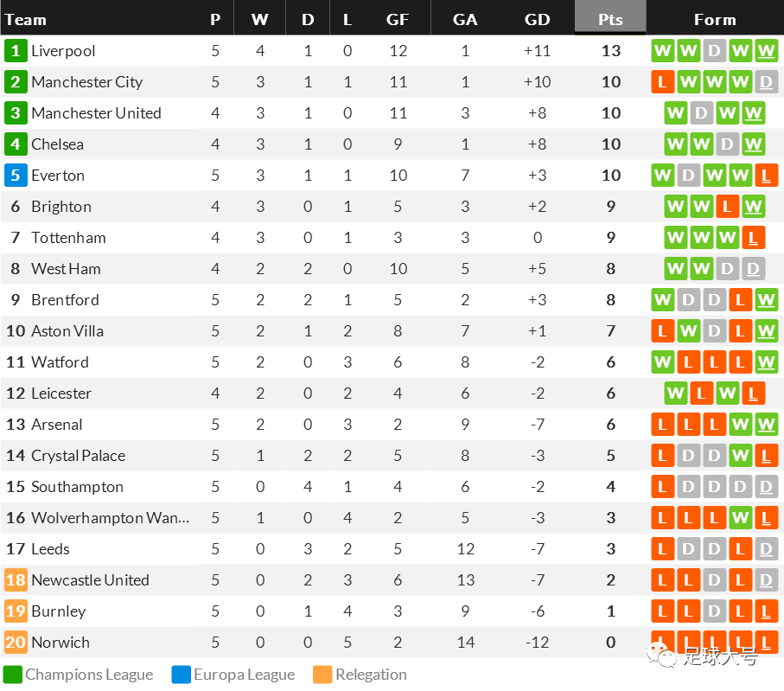Click Brighton's orange L form badge

(x=727, y=206)
